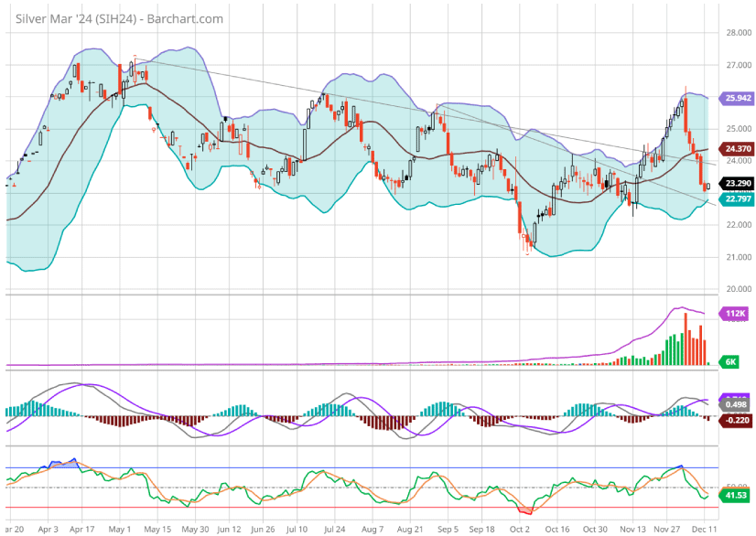
Task: Click the Apr 17 date on time axis
Action: [82, 529]
